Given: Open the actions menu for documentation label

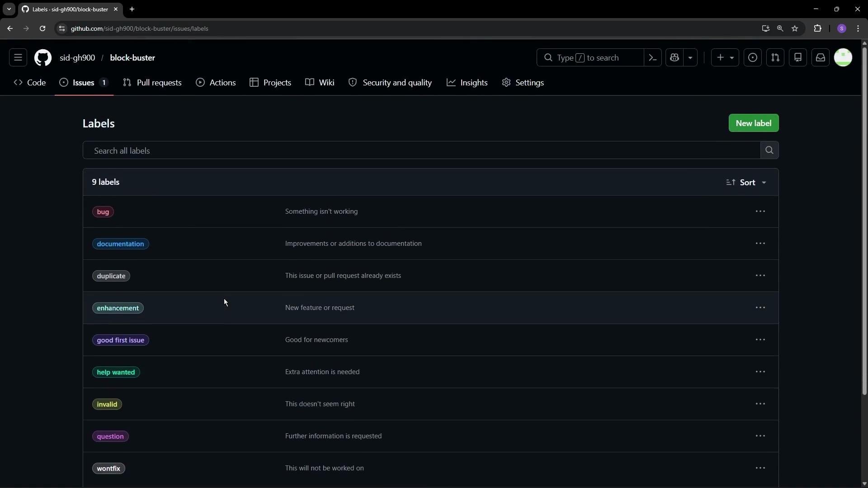Looking at the screenshot, I should (760, 244).
